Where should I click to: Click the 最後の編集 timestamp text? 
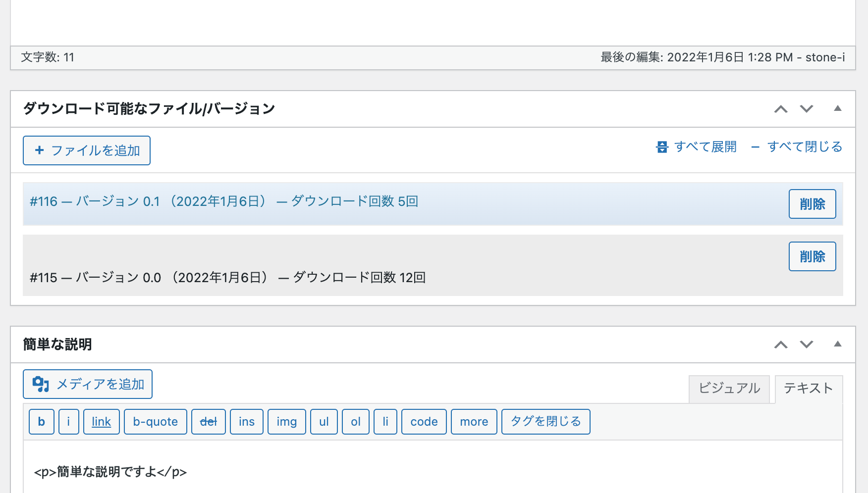click(723, 57)
